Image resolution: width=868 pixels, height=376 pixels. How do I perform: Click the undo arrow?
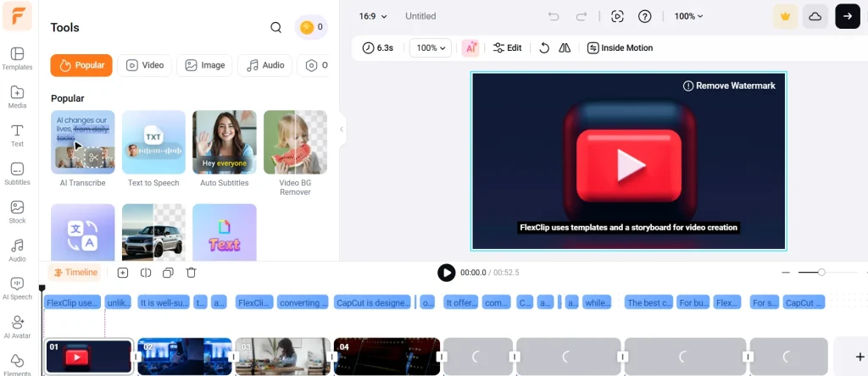554,17
